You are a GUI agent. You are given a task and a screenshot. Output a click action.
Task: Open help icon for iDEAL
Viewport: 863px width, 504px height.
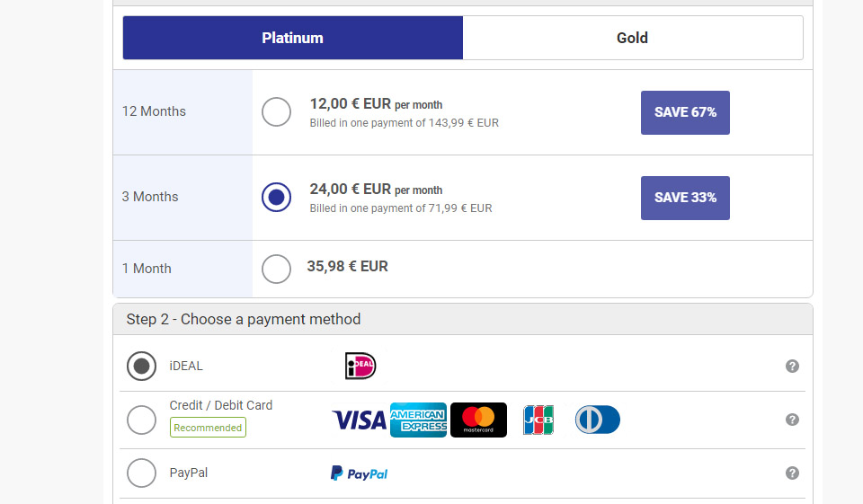792,366
